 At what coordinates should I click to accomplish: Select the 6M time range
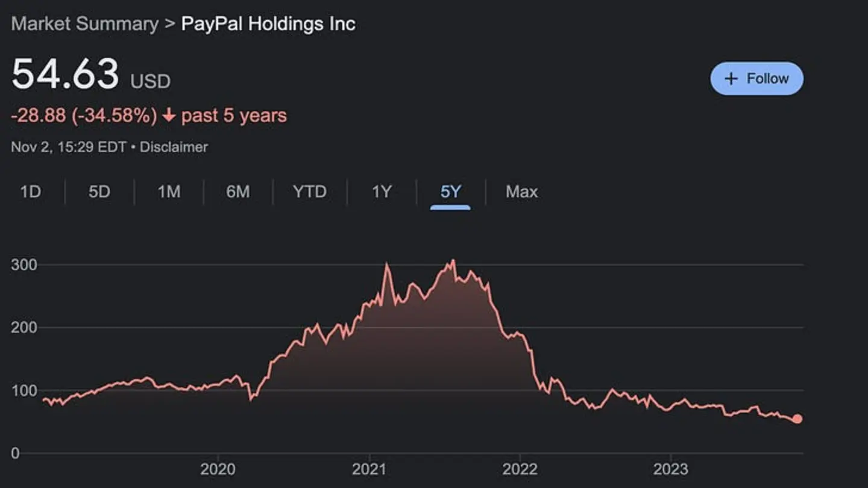[239, 192]
